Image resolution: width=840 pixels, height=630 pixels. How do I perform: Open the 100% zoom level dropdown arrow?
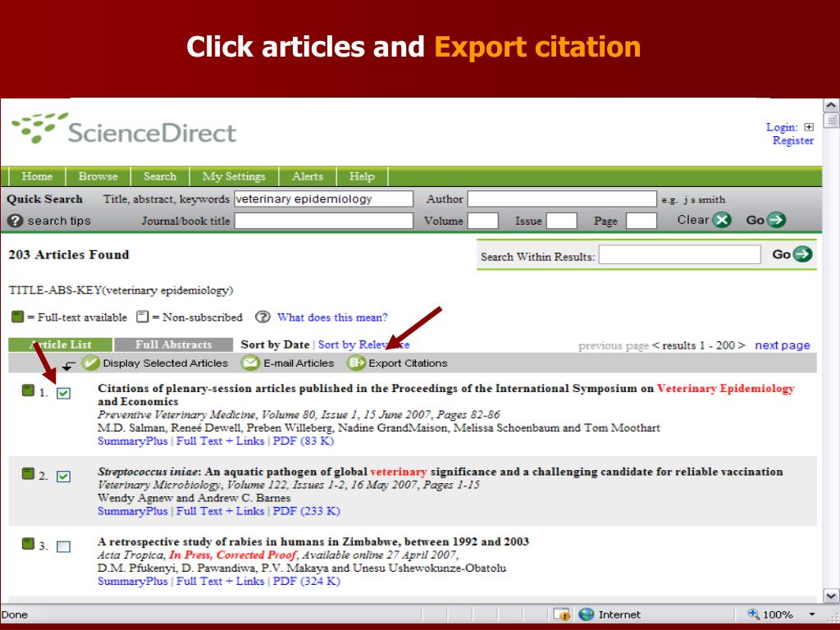coord(811,614)
